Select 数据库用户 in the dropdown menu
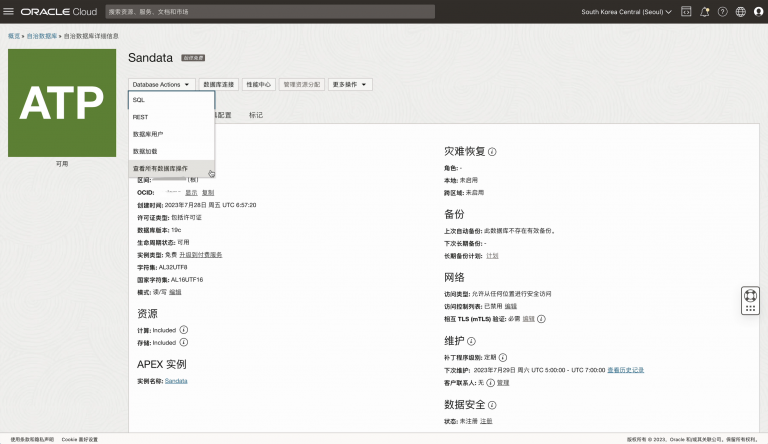768x444 pixels. coord(148,134)
